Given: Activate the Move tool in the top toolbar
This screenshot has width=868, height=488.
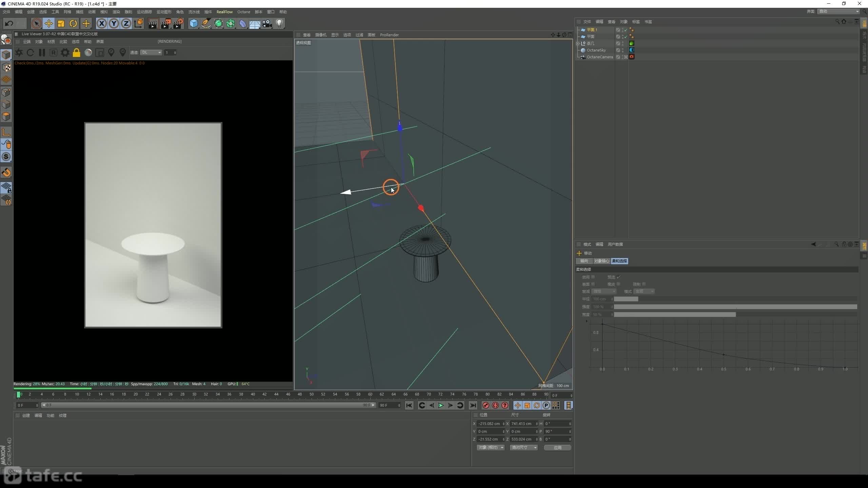Looking at the screenshot, I should 49,23.
